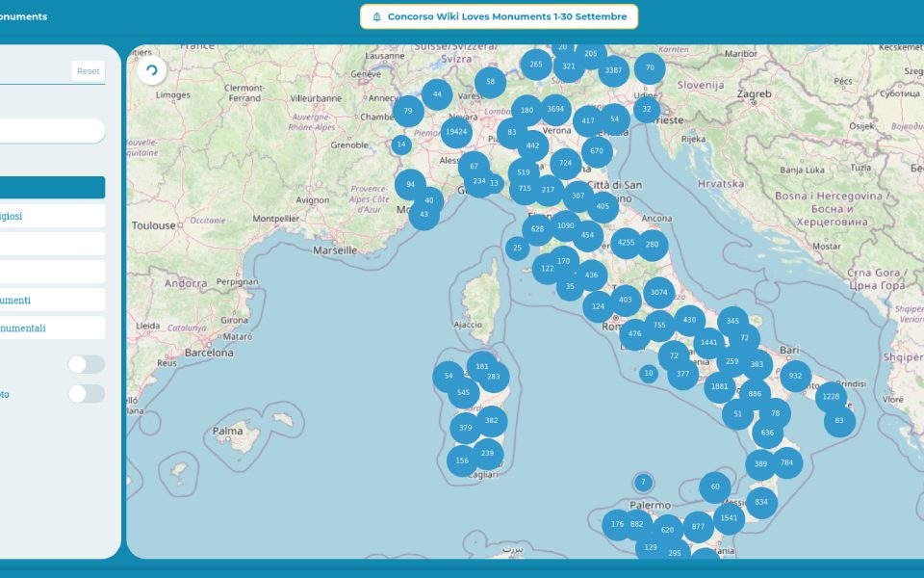Choose the category filter ending in "numentali"

pyautogui.click(x=52, y=328)
